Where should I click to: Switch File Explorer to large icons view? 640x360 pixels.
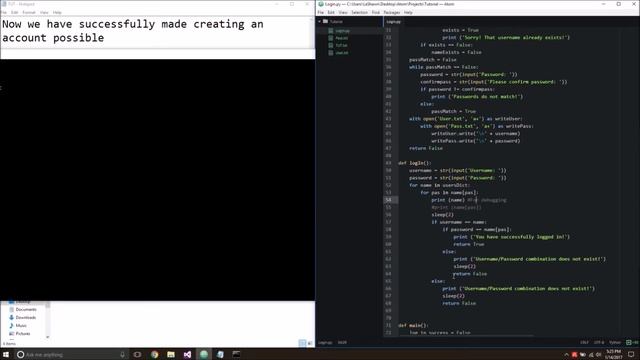[x=310, y=343]
